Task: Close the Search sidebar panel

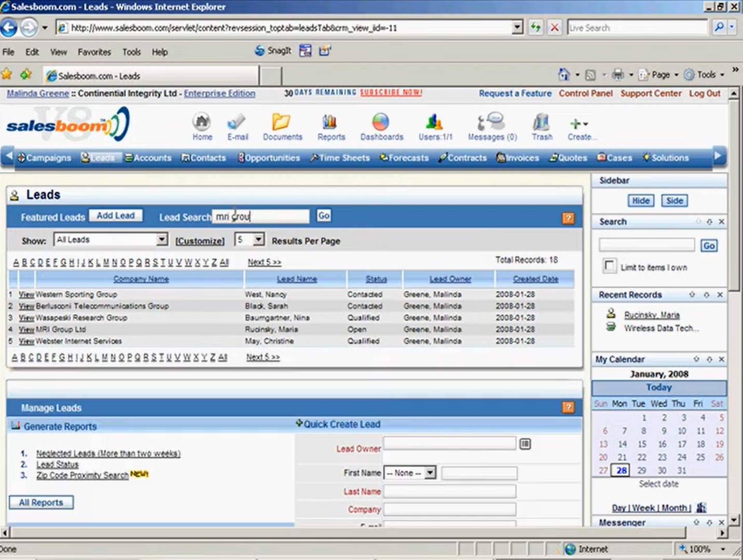Action: click(721, 221)
